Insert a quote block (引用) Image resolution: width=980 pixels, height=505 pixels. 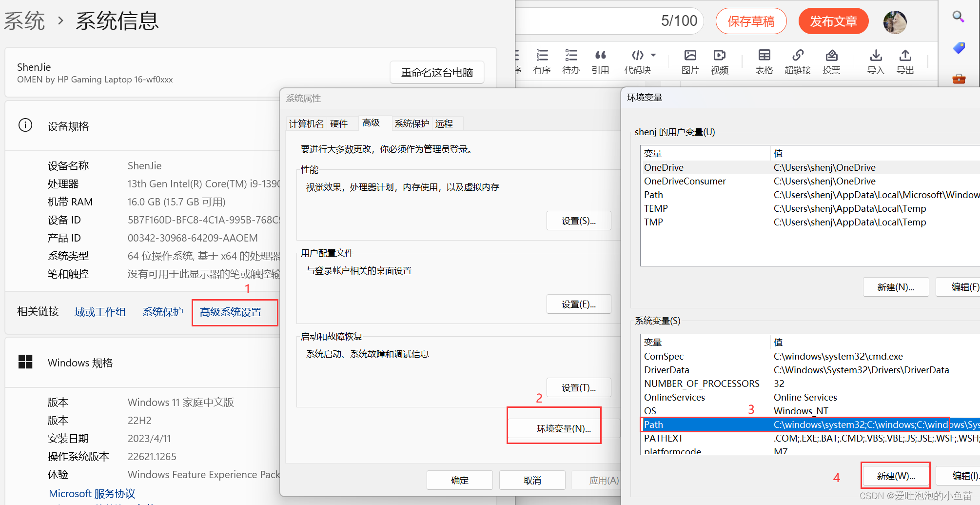point(600,61)
